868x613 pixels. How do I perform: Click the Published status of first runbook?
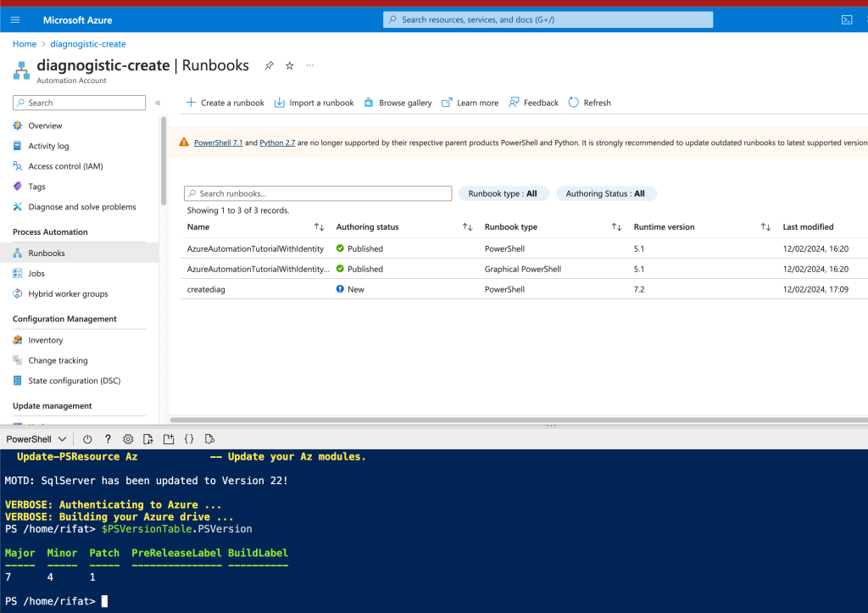coord(359,248)
